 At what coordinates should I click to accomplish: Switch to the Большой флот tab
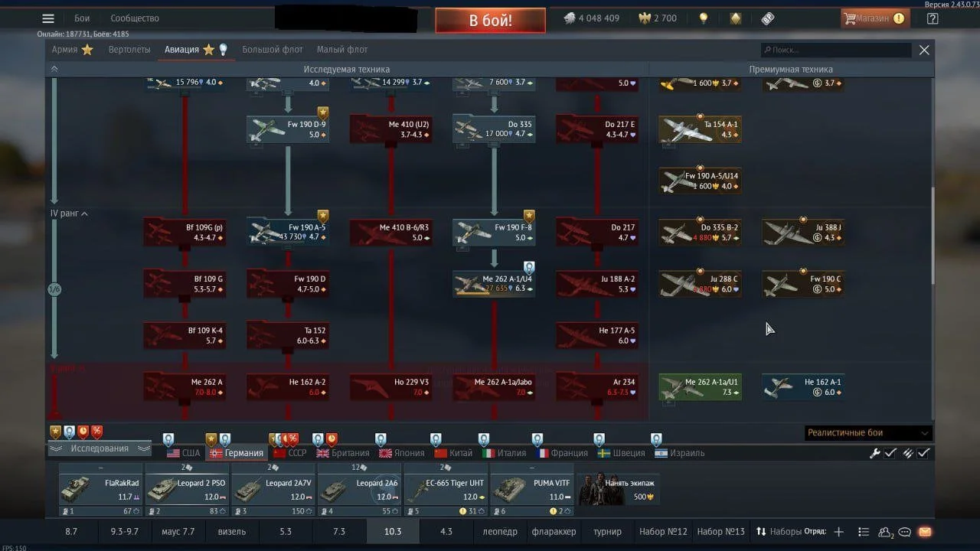(x=273, y=50)
